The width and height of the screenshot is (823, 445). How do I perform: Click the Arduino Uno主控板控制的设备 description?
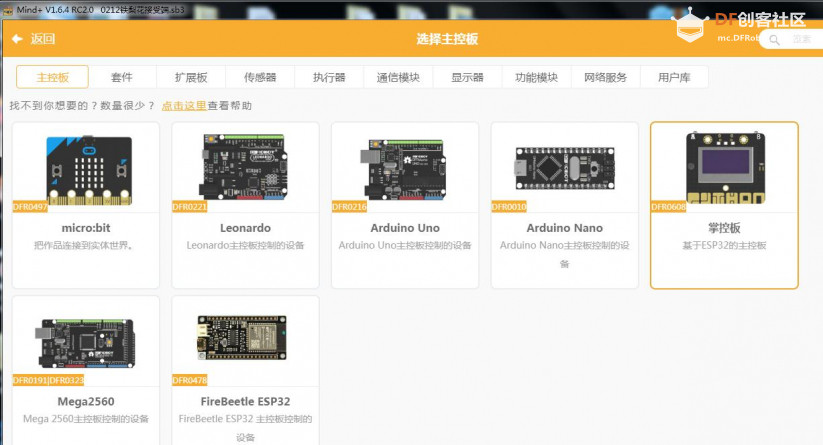click(405, 245)
